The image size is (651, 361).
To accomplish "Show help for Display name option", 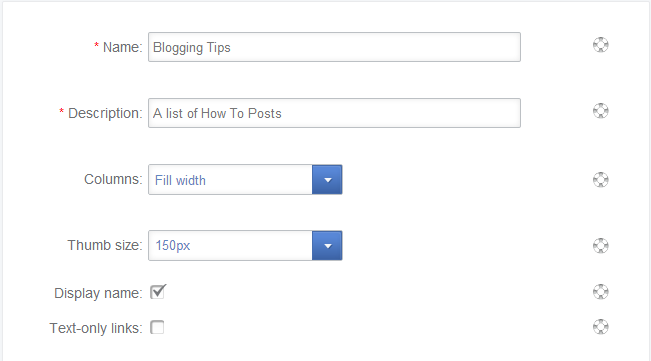I will pos(600,292).
